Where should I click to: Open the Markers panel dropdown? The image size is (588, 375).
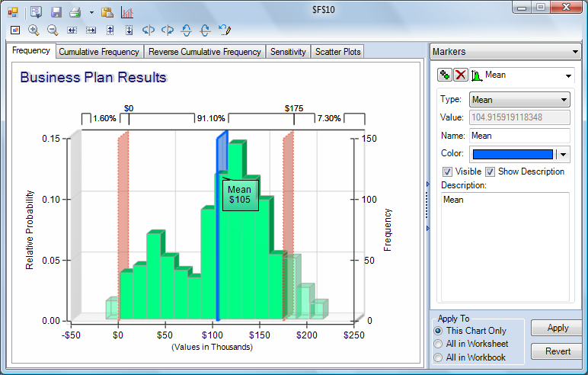pyautogui.click(x=574, y=52)
